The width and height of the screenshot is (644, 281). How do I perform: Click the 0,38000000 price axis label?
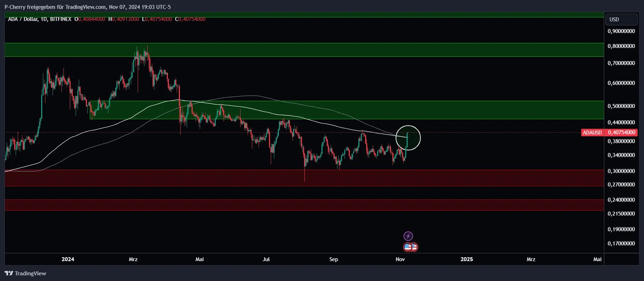(621, 141)
